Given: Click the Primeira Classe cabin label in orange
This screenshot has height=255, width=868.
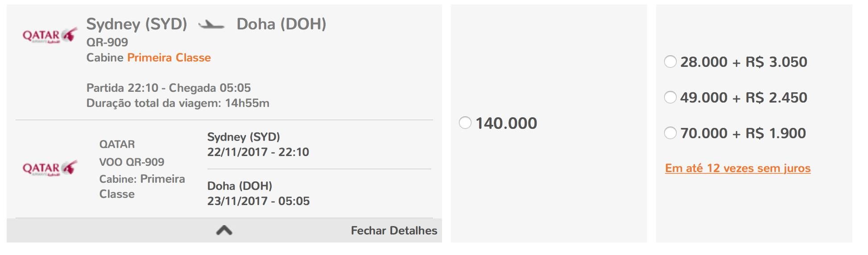Looking at the screenshot, I should click(x=169, y=58).
